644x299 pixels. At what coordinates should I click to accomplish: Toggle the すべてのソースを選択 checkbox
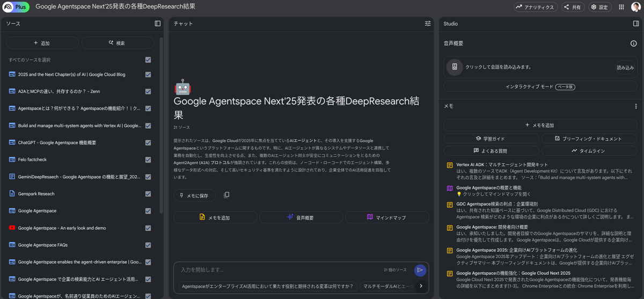click(148, 60)
